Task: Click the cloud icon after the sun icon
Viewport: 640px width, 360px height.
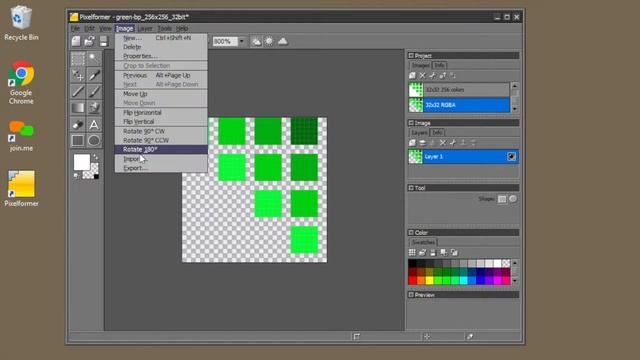Action: click(282, 41)
